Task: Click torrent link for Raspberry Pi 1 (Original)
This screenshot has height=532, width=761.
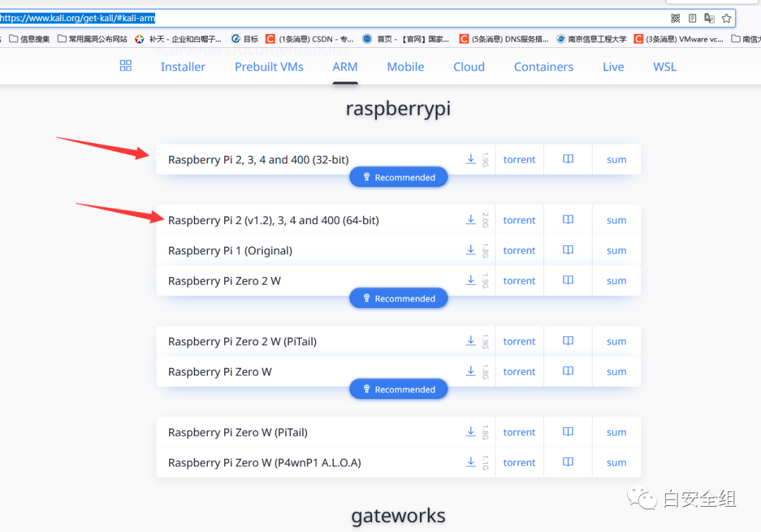Action: pos(519,250)
